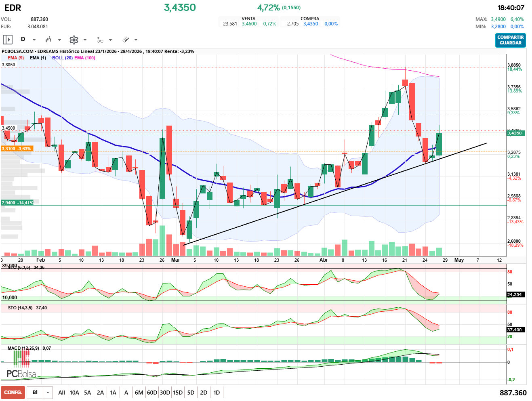Select the 2A time range
The width and height of the screenshot is (532, 401).
click(x=100, y=393)
